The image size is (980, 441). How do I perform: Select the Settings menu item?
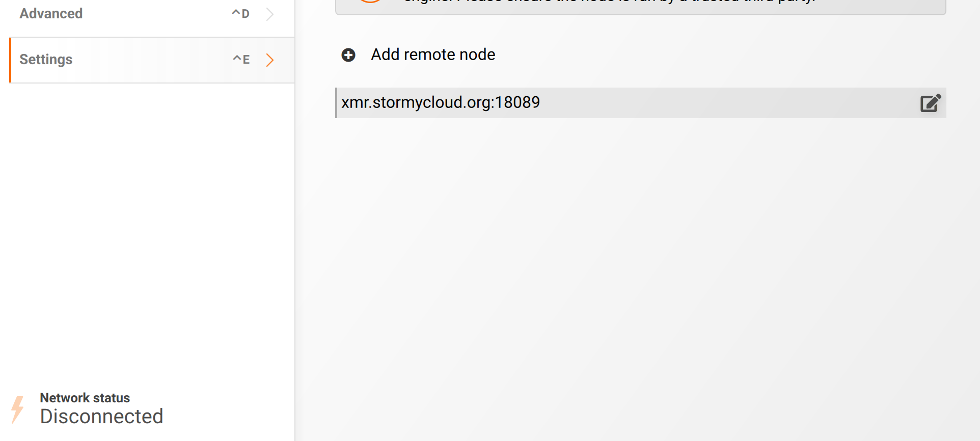pyautogui.click(x=46, y=60)
